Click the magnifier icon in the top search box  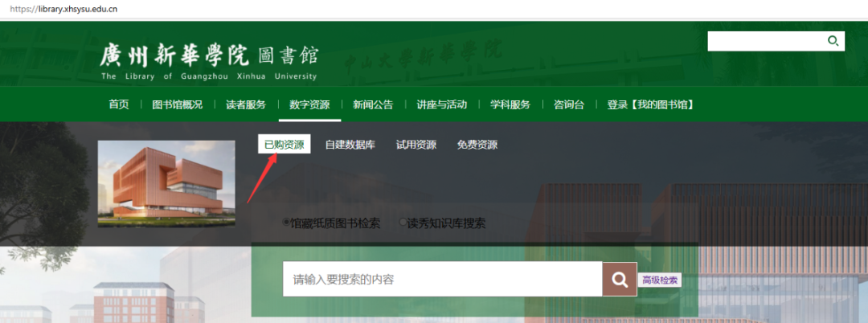(x=833, y=41)
